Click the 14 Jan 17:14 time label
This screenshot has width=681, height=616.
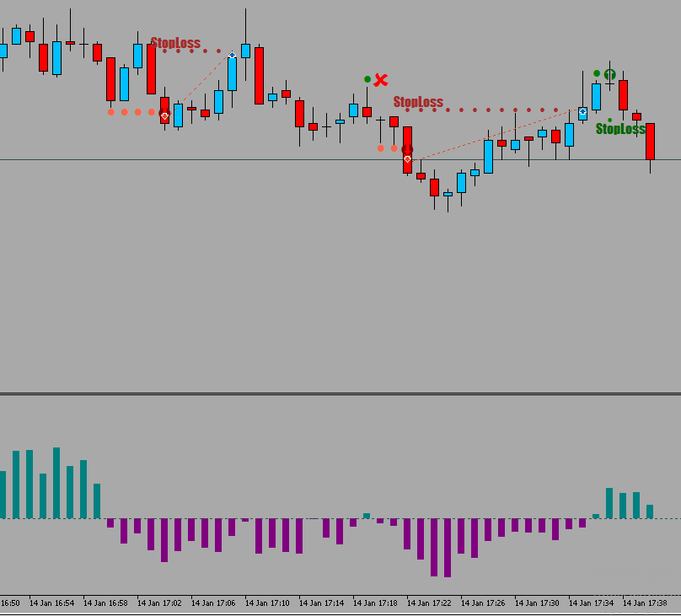pos(321,603)
